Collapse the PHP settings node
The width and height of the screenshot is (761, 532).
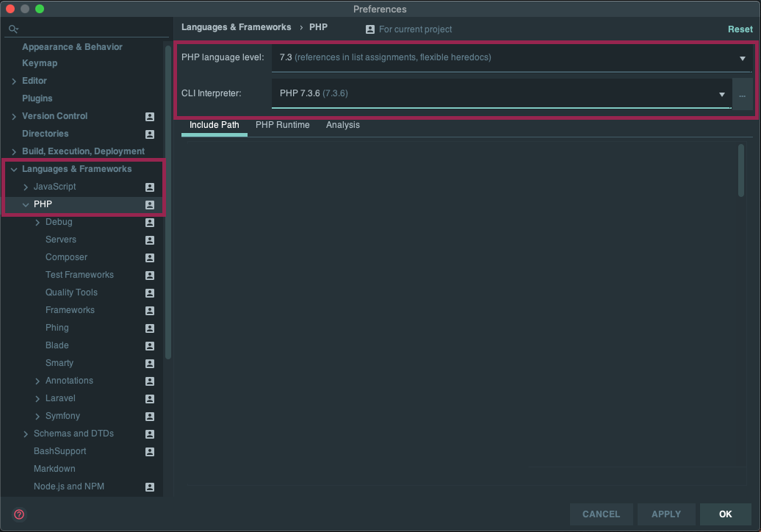coord(26,205)
